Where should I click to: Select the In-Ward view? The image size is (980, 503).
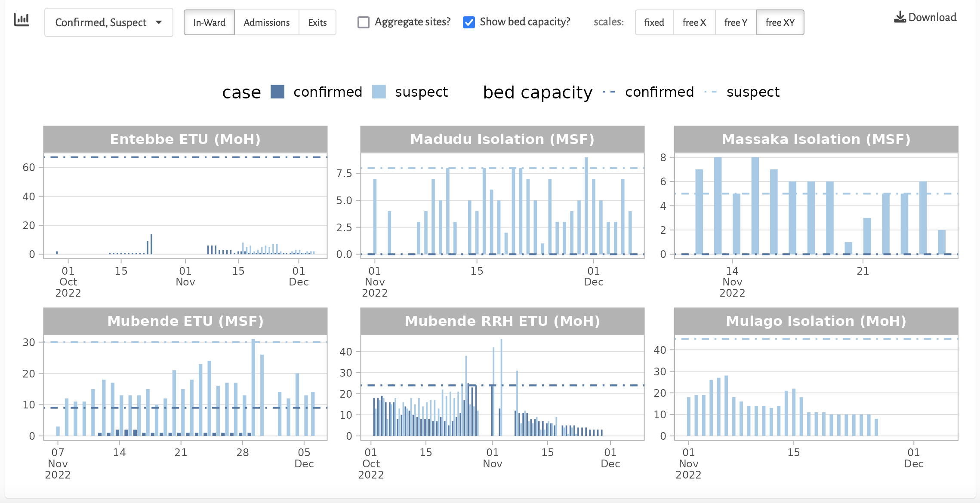209,22
